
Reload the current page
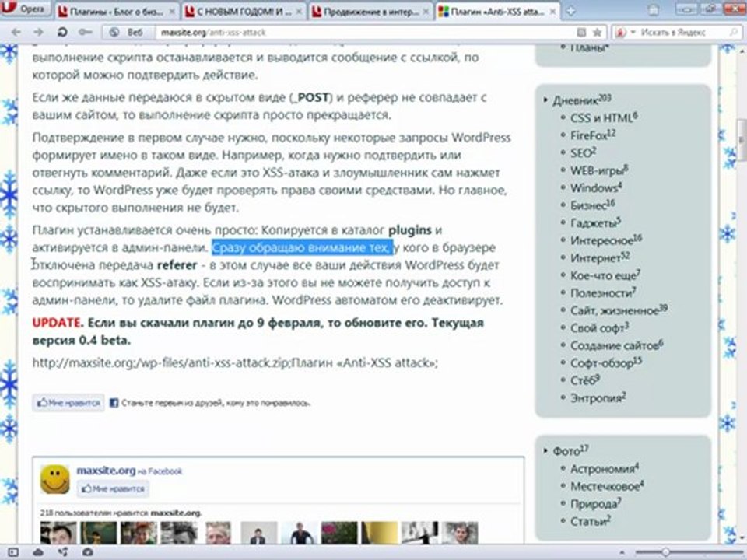point(62,33)
